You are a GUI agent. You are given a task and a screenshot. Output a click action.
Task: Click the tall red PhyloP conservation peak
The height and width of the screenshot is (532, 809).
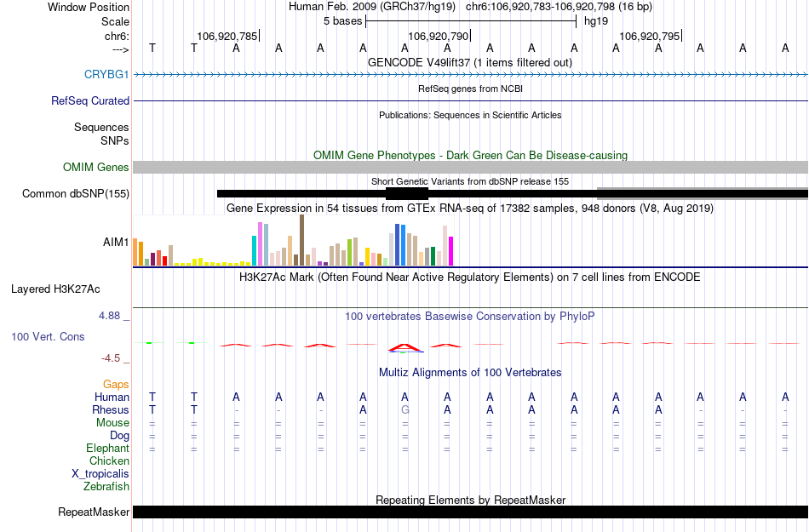[405, 347]
